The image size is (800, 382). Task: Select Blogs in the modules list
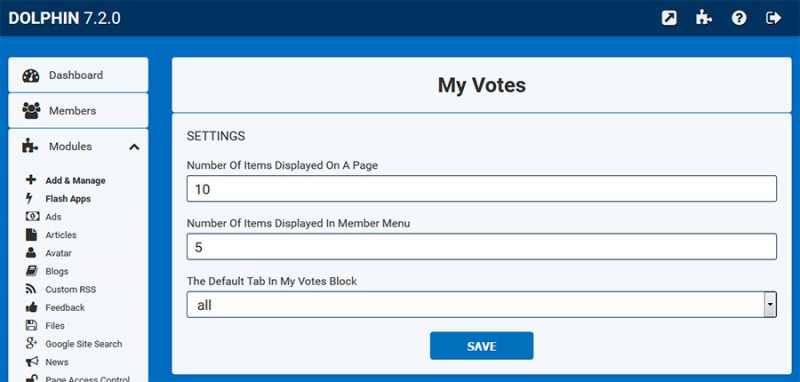coord(57,271)
